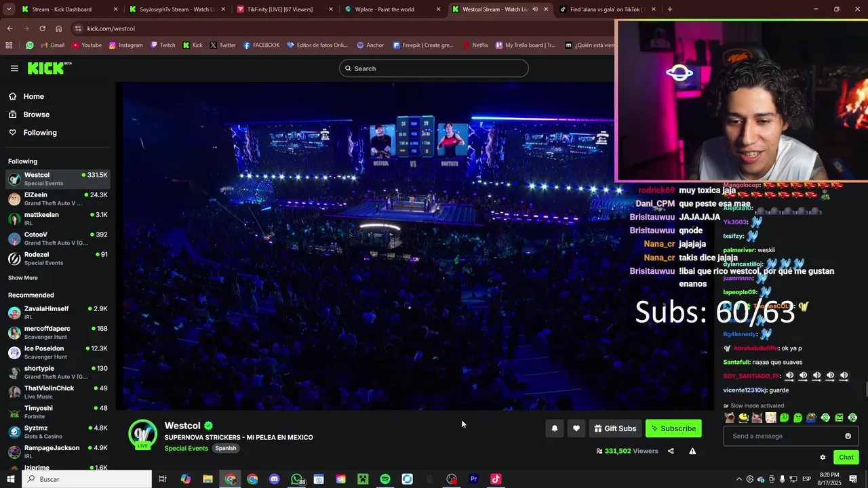The width and height of the screenshot is (868, 488).
Task: Switch to TikFinity LIVE tab
Action: pyautogui.click(x=285, y=9)
